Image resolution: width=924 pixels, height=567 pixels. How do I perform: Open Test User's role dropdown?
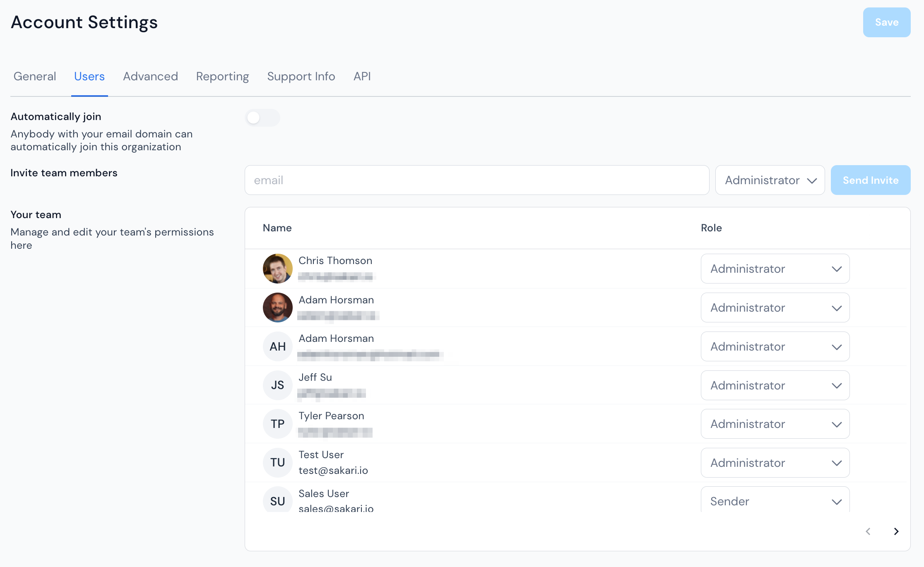coord(775,463)
